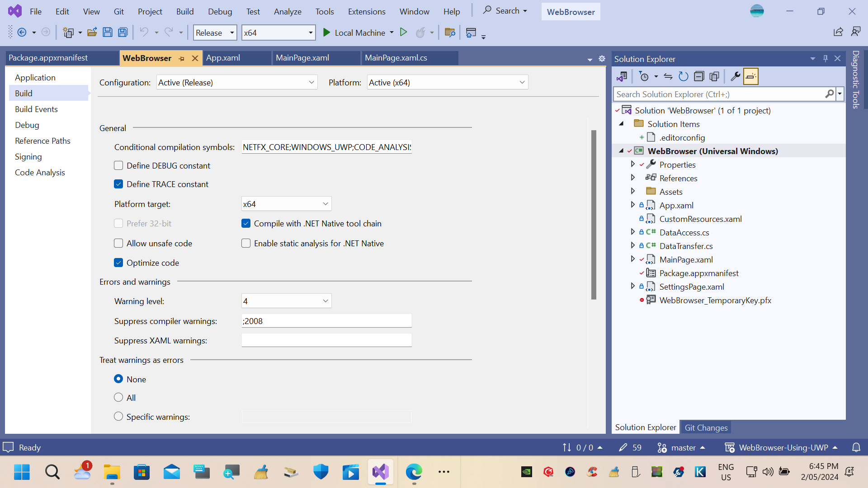Screen dimensions: 868x488
Task: Click Search Solution Explorer text box
Action: pos(719,94)
